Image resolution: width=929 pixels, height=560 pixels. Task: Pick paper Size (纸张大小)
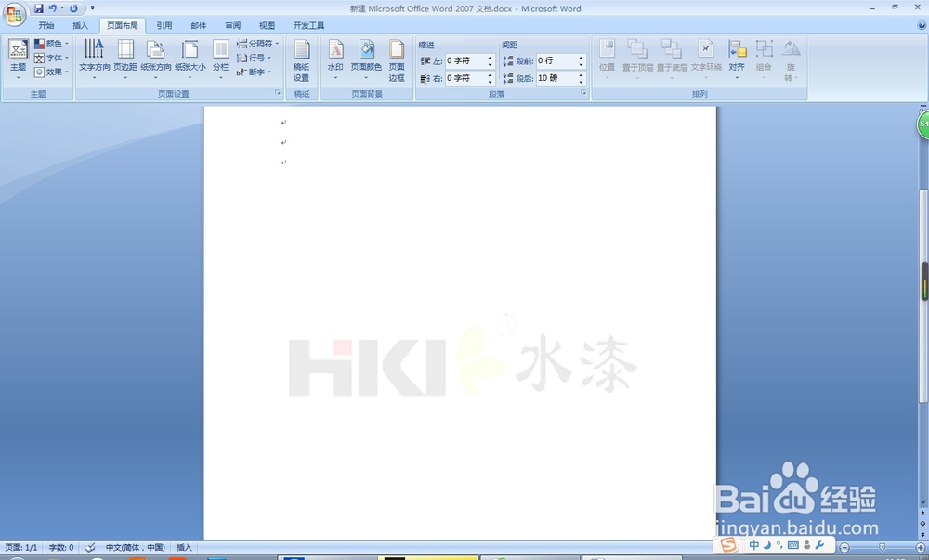click(x=190, y=59)
